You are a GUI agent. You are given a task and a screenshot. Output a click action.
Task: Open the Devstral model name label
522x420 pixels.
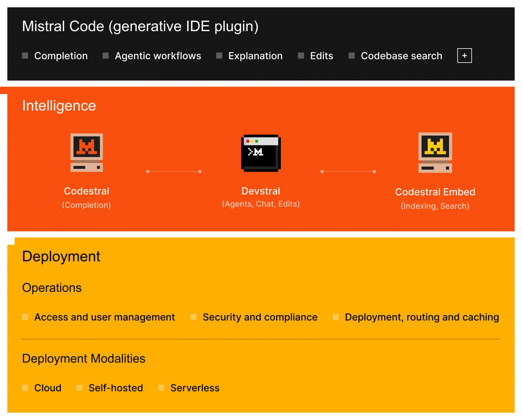261,191
